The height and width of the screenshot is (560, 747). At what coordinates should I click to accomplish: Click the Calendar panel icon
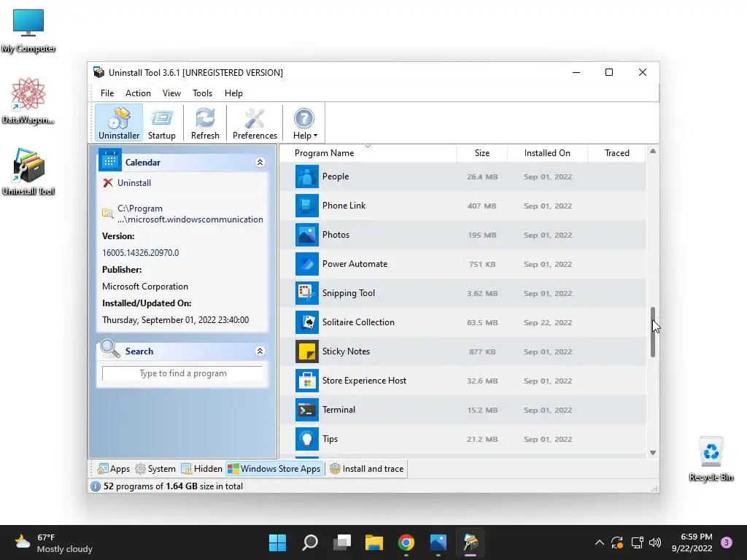pyautogui.click(x=110, y=160)
